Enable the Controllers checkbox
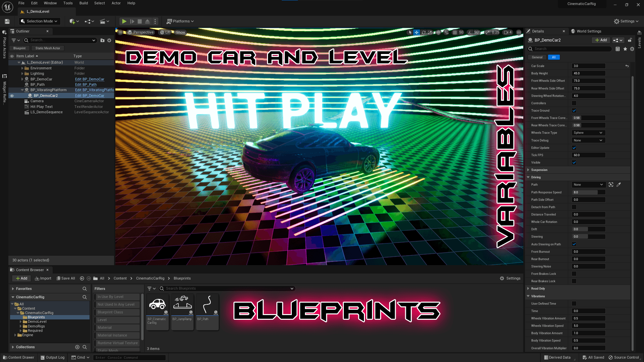Viewport: 644px width, 362px height. point(574,103)
